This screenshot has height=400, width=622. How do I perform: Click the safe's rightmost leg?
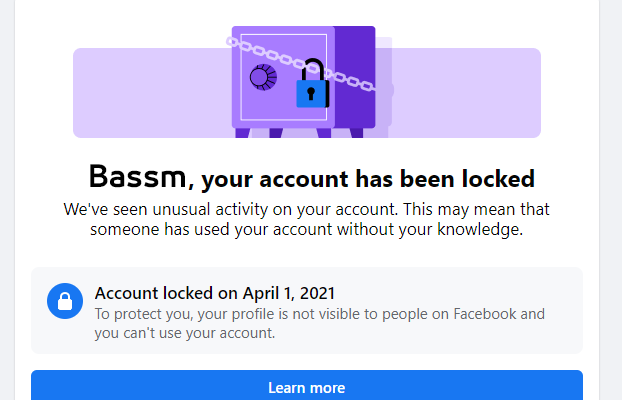pyautogui.click(x=356, y=133)
